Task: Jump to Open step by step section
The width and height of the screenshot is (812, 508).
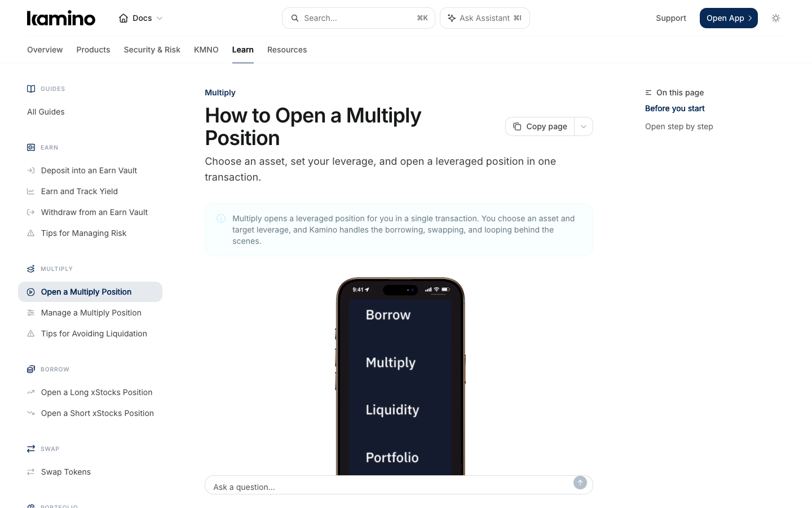Action: click(x=679, y=126)
